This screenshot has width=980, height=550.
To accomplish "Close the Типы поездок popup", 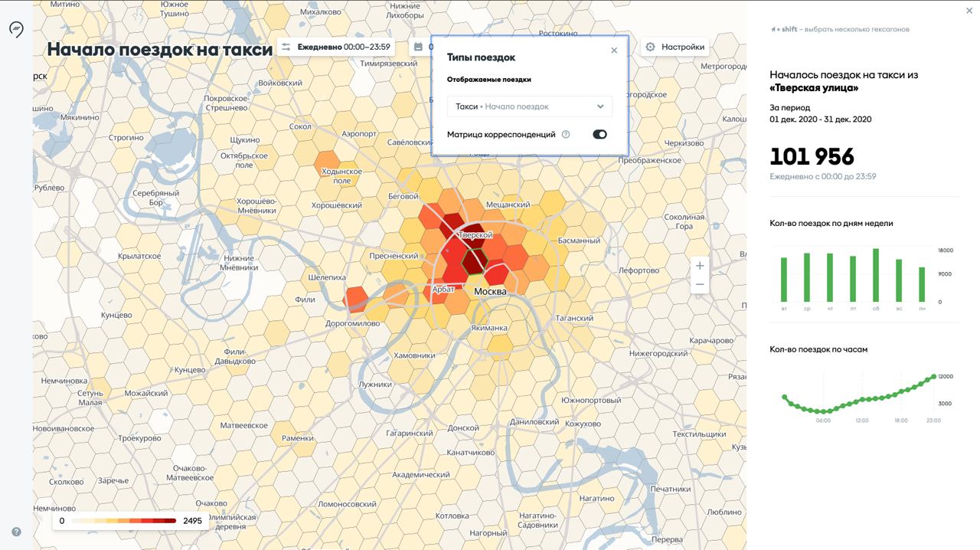I will (x=613, y=51).
